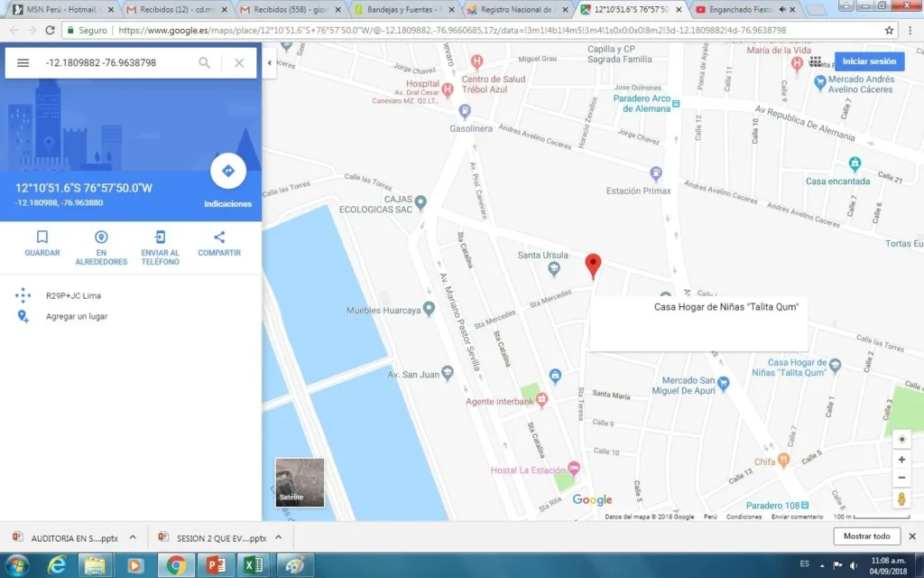Click the Agente Interbank marker
The width and height of the screenshot is (924, 578).
coord(541,400)
